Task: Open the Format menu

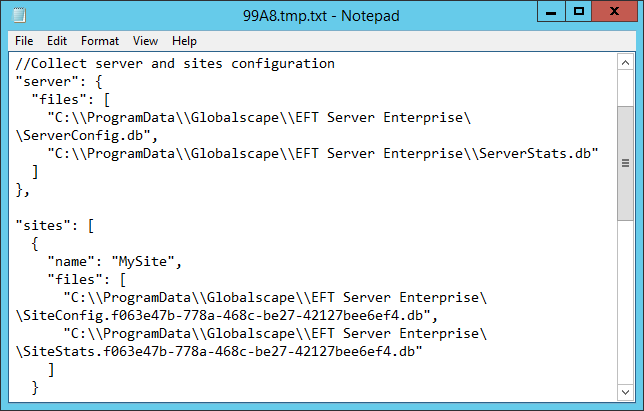Action: pos(100,41)
